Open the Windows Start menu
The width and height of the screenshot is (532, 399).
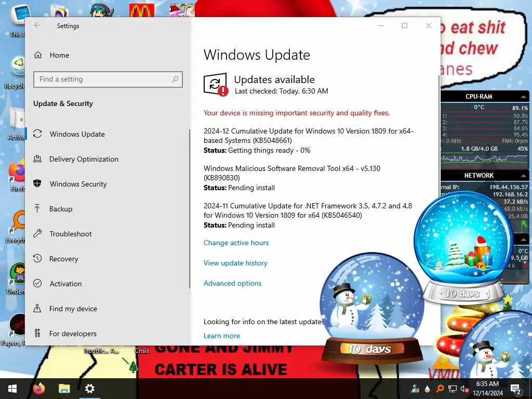(12, 389)
